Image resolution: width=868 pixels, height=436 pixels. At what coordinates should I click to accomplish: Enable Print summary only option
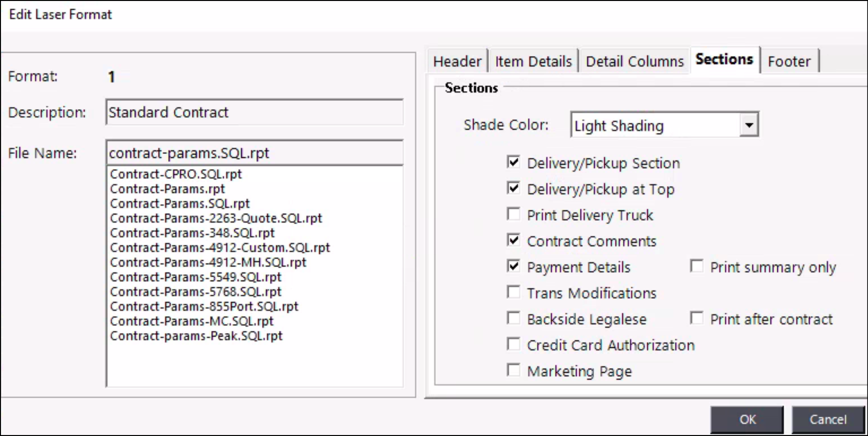click(696, 266)
